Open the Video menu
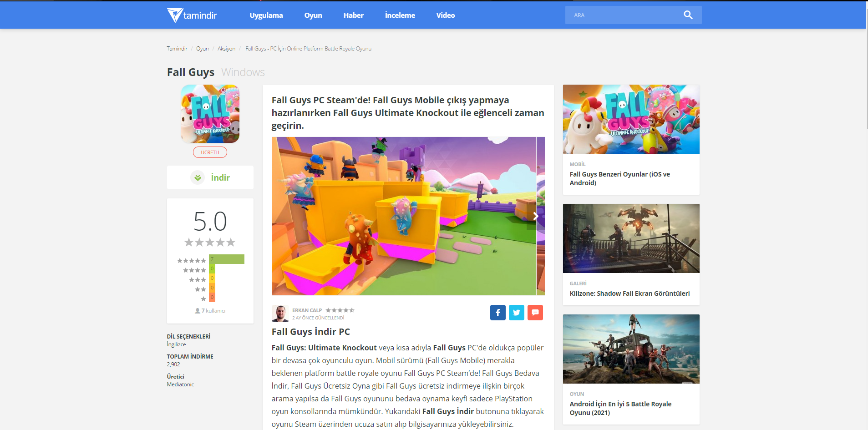 tap(446, 15)
